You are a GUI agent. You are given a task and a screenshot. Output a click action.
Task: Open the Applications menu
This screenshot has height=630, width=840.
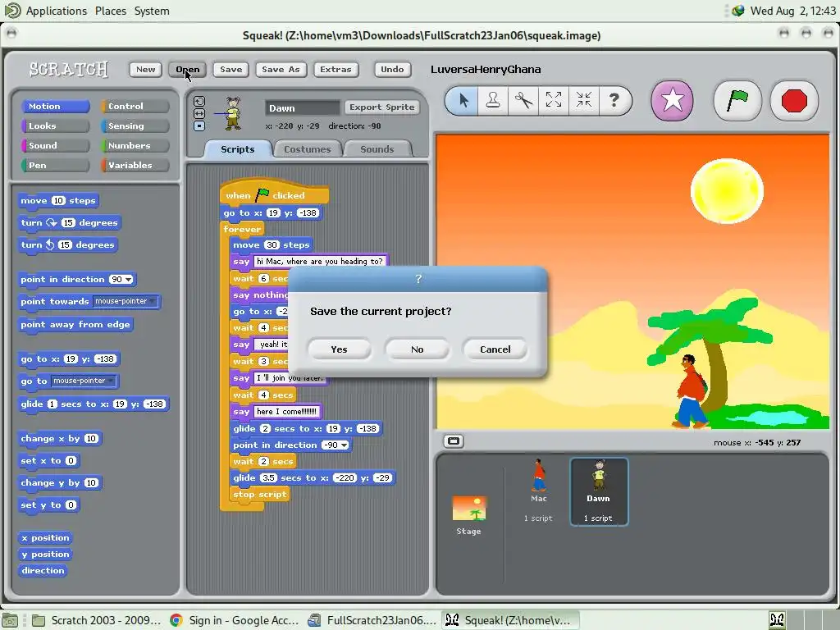tap(57, 11)
